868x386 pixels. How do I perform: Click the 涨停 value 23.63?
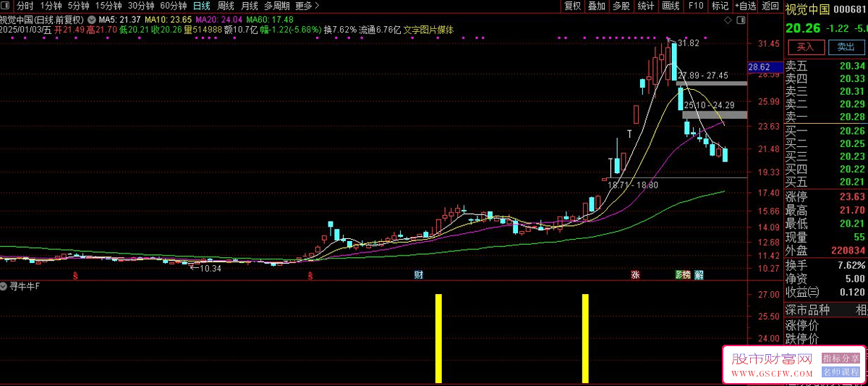pyautogui.click(x=851, y=197)
